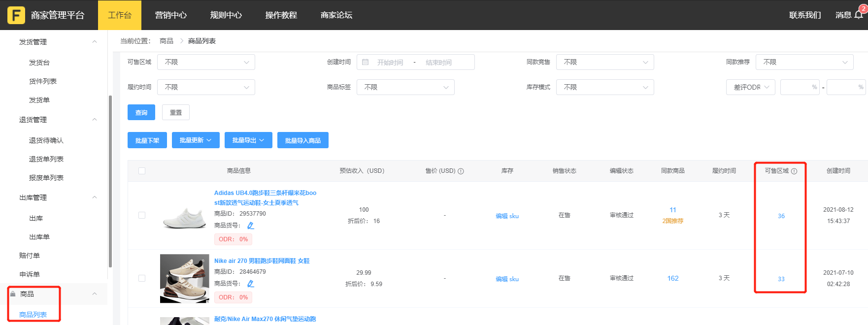
Task: Open the 可售区域 filter dropdown
Action: pos(206,62)
